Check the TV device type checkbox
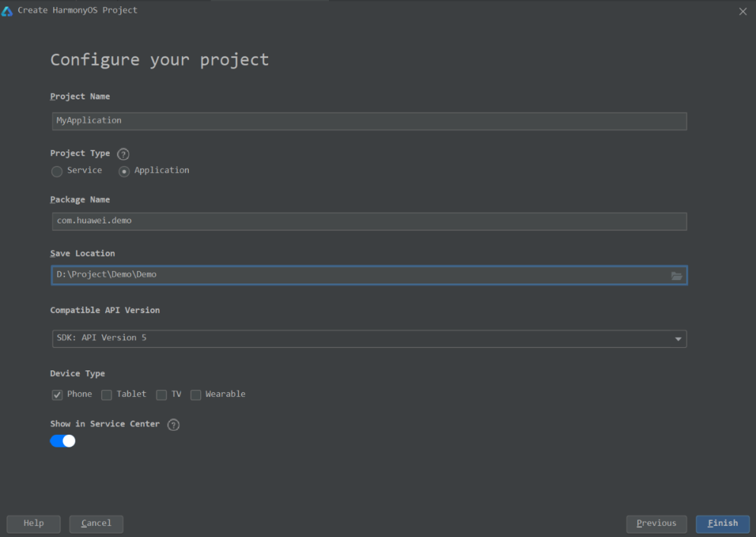This screenshot has width=756, height=537. pyautogui.click(x=161, y=395)
